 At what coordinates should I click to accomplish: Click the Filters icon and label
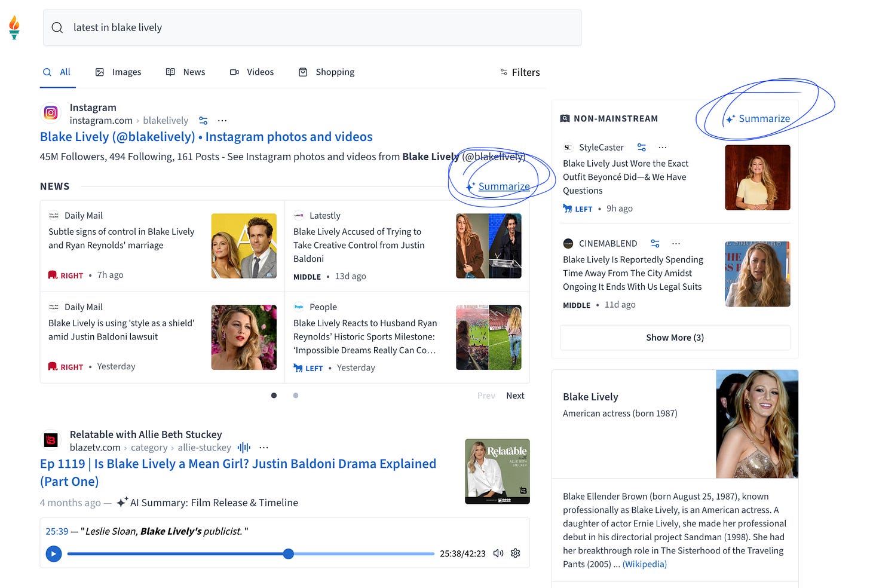pos(520,72)
